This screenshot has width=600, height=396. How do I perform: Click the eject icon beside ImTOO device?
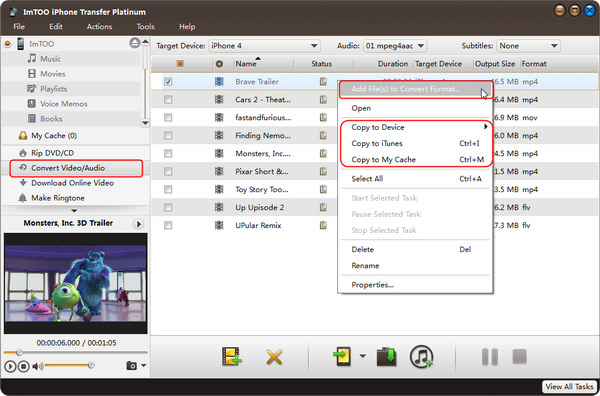pos(135,43)
